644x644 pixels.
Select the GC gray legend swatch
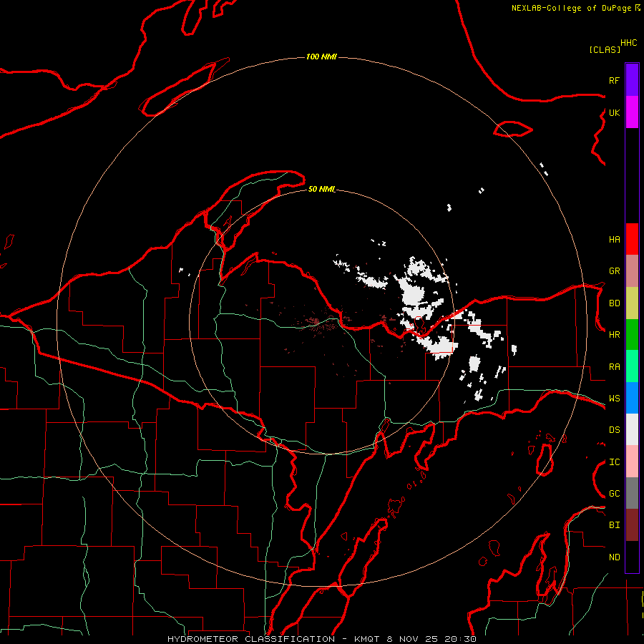(632, 493)
